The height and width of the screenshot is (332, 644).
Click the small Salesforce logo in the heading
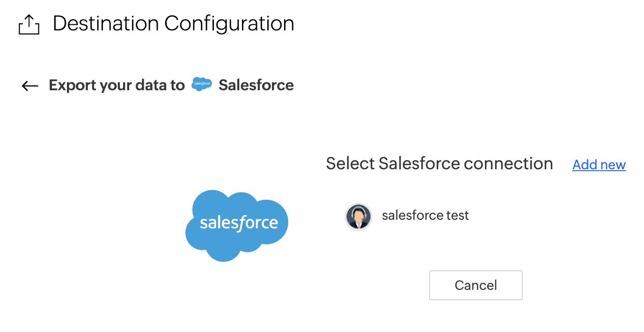[x=202, y=84]
